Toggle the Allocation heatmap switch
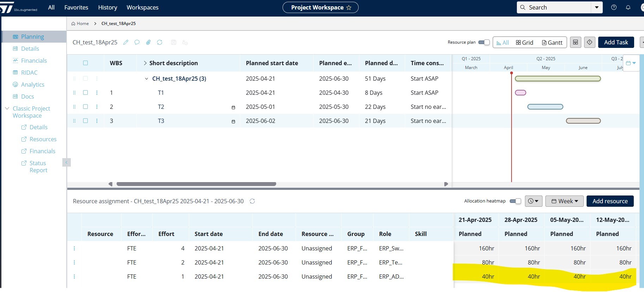 [x=515, y=201]
